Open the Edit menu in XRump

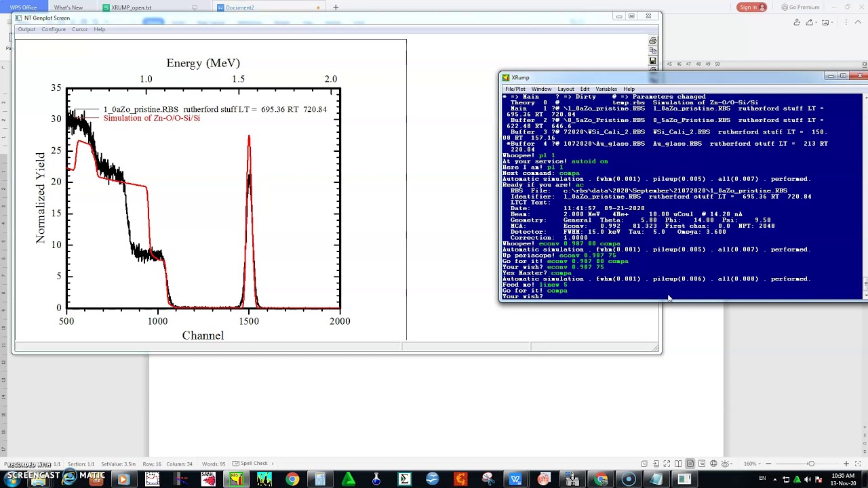click(585, 89)
